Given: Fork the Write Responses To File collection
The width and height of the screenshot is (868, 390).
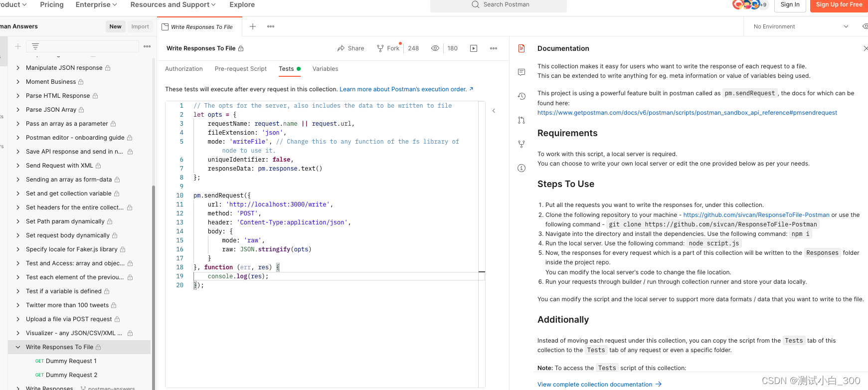Looking at the screenshot, I should click(x=388, y=48).
